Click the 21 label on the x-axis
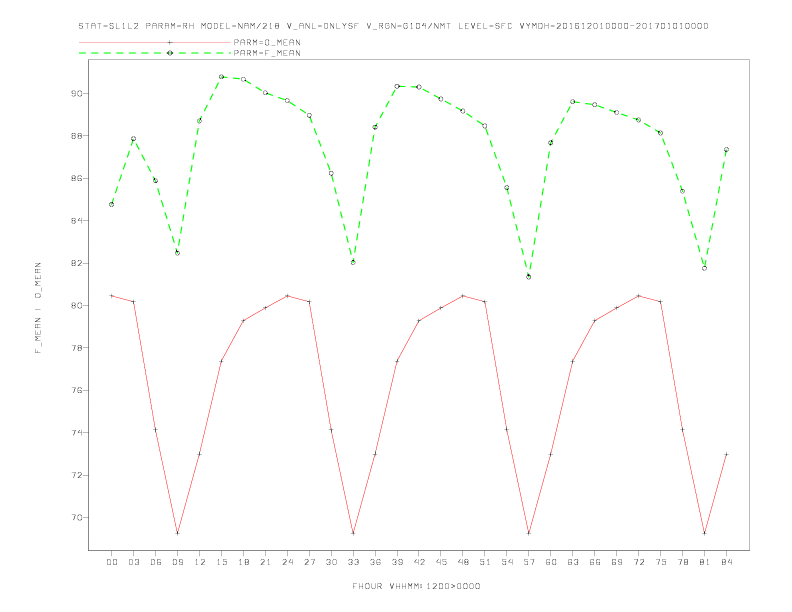 pos(265,562)
